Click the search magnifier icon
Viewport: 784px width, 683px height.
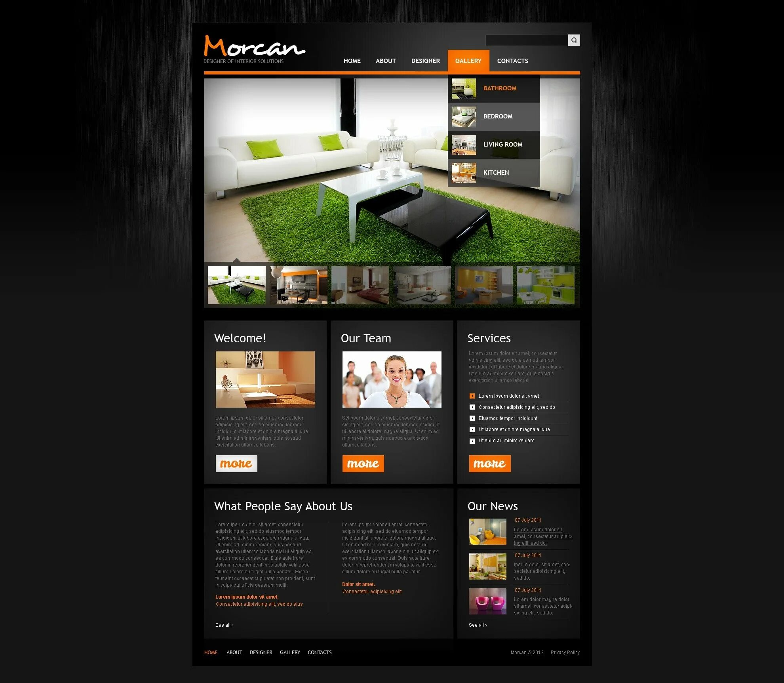(573, 39)
